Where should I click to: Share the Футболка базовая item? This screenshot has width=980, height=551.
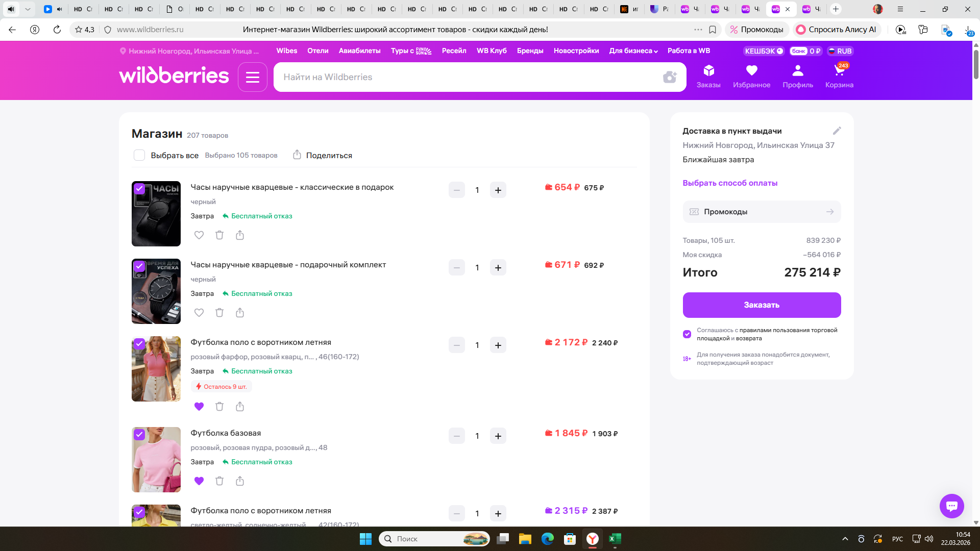(240, 481)
